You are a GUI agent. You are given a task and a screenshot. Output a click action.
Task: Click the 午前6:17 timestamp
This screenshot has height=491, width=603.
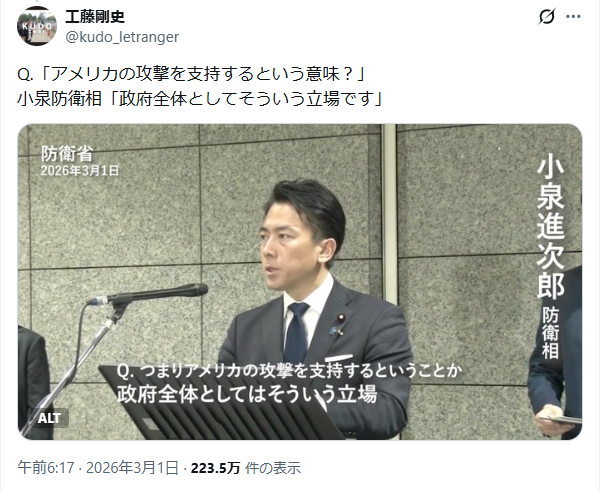[46, 468]
